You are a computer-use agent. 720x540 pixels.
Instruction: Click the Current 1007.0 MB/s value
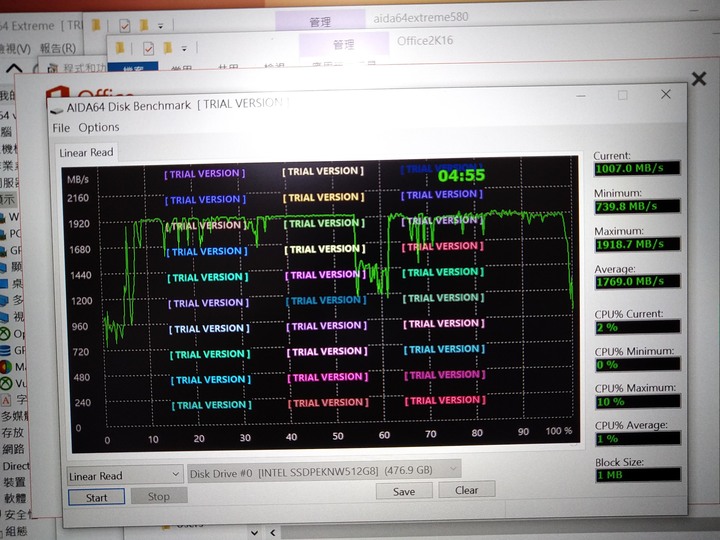coord(637,168)
